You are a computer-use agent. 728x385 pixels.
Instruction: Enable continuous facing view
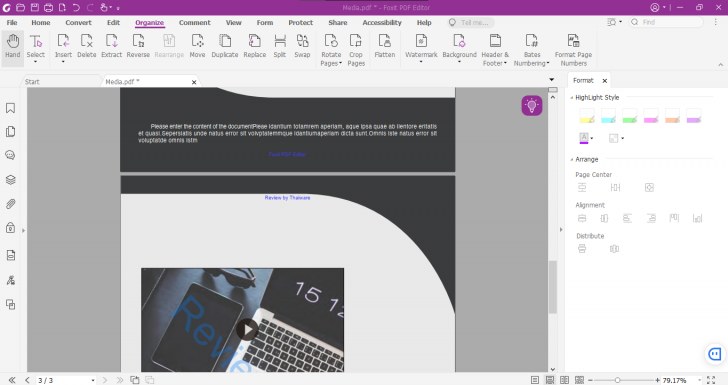click(579, 380)
